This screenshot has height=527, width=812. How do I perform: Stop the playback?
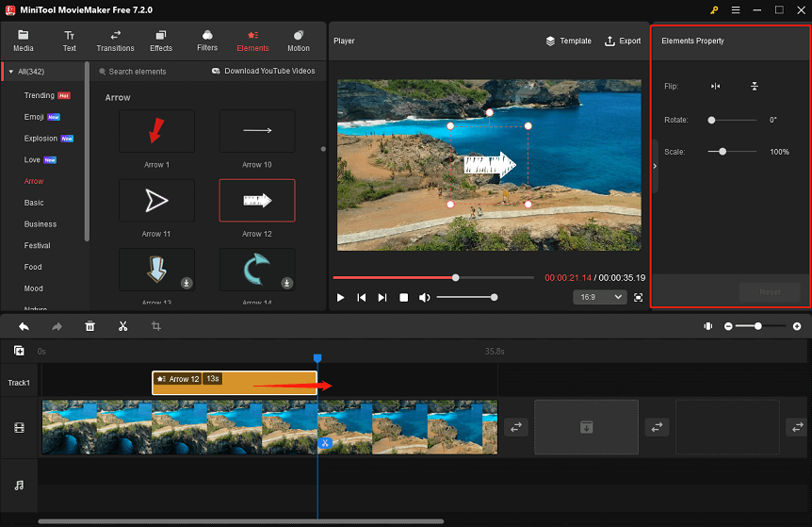coord(403,298)
